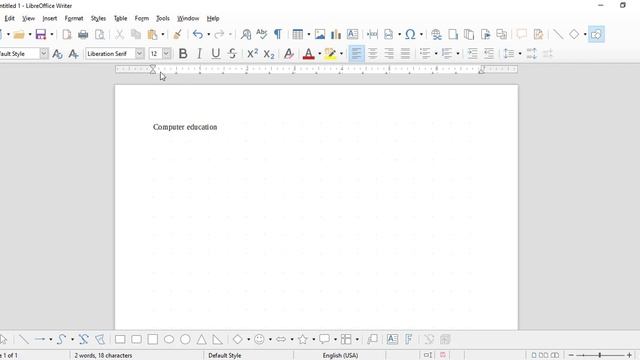Open the Styles menu
640x360 pixels.
pyautogui.click(x=98, y=18)
